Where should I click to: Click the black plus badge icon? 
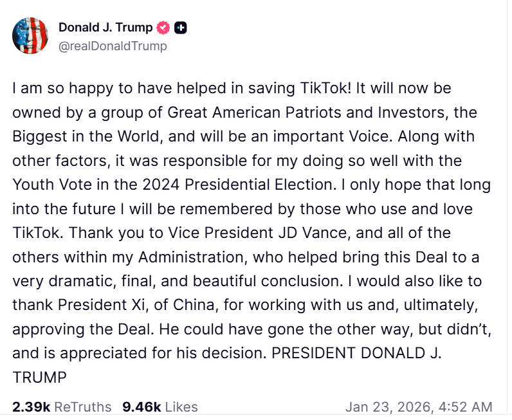[181, 28]
